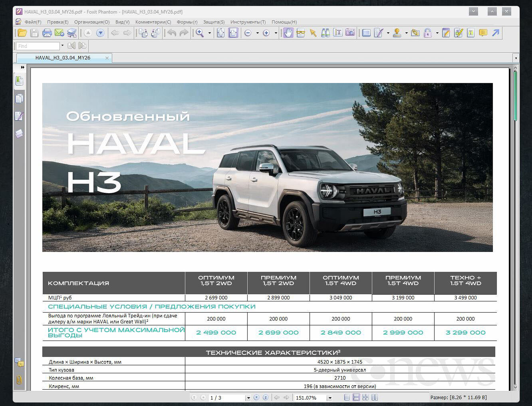Zoom out using the round minus button
532x406 pixels.
(248, 33)
